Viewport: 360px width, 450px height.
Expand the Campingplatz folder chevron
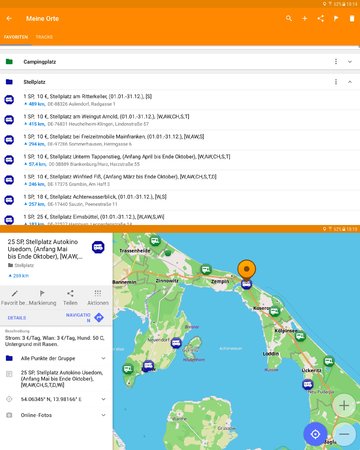point(350,62)
